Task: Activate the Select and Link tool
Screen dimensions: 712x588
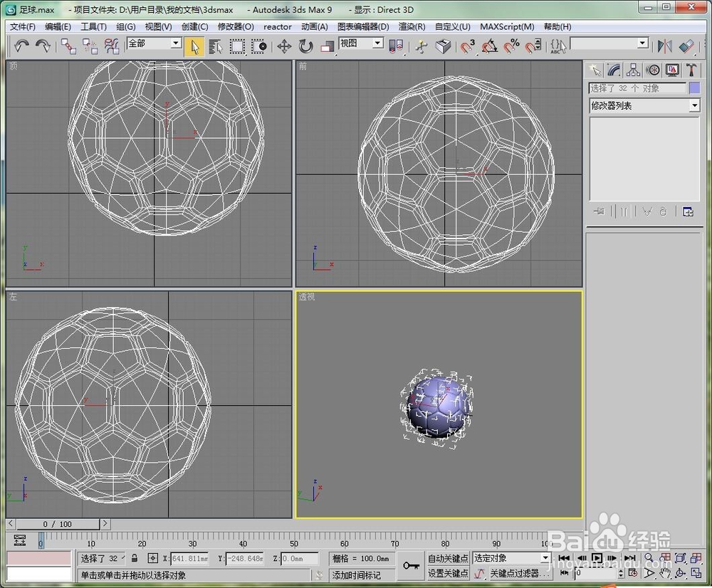Action: (x=68, y=46)
